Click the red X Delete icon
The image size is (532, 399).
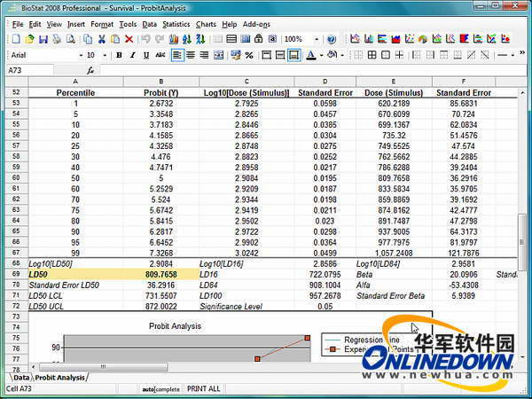pyautogui.click(x=129, y=39)
